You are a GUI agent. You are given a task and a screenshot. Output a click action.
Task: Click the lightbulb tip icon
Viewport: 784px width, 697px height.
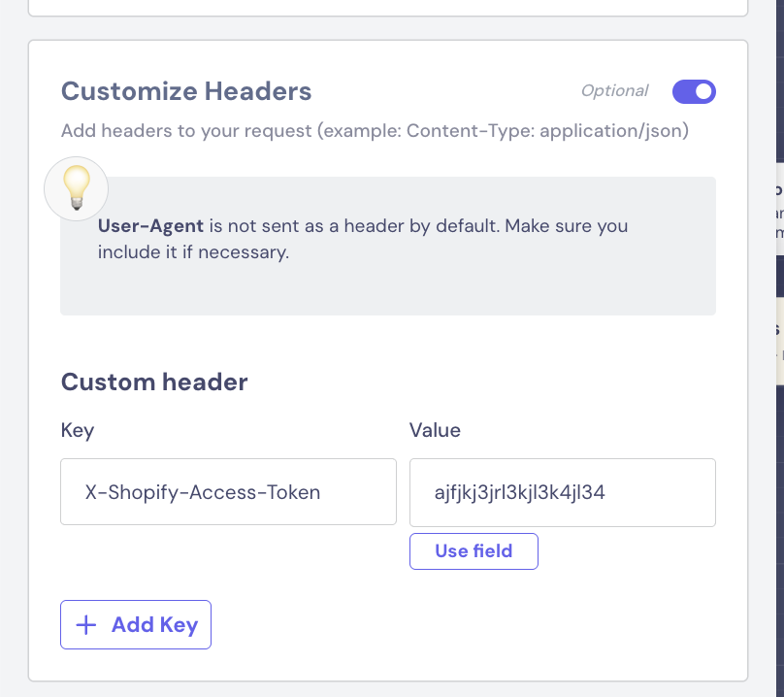tap(76, 187)
